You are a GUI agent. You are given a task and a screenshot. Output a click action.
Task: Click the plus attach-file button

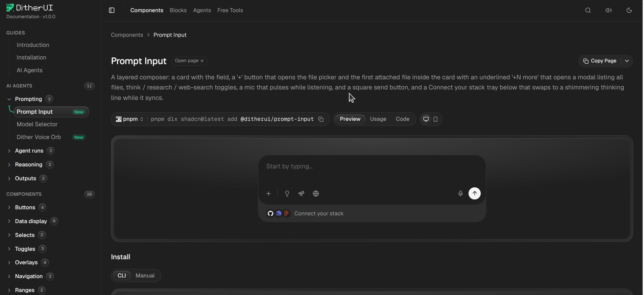pos(269,194)
